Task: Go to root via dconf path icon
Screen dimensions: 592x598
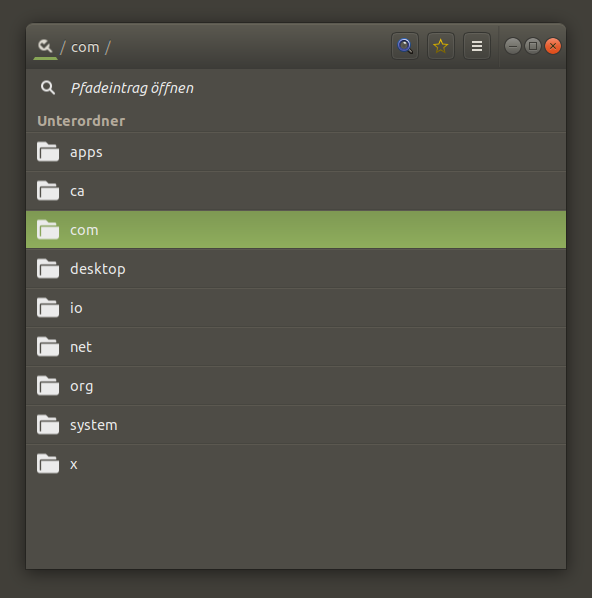Action: coord(45,47)
